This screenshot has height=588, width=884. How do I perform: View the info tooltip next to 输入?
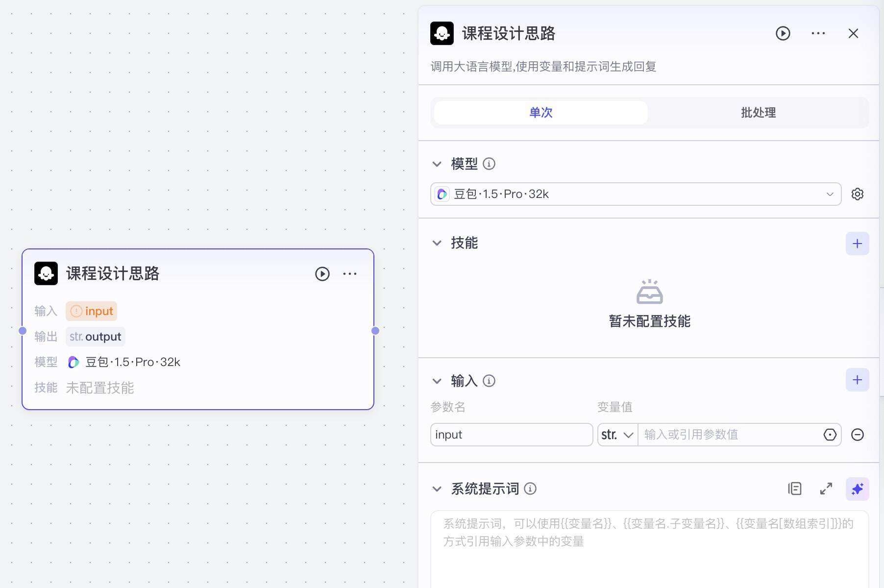489,381
